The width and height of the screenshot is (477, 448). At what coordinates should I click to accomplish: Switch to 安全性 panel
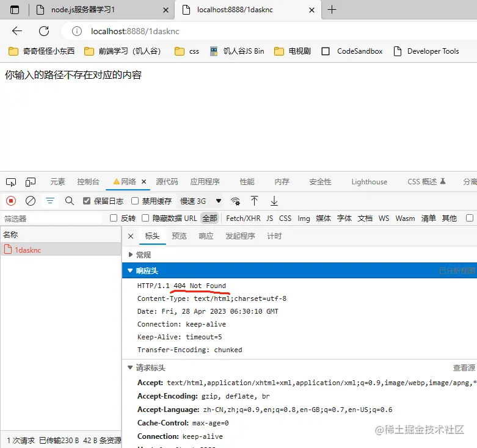[x=320, y=182]
